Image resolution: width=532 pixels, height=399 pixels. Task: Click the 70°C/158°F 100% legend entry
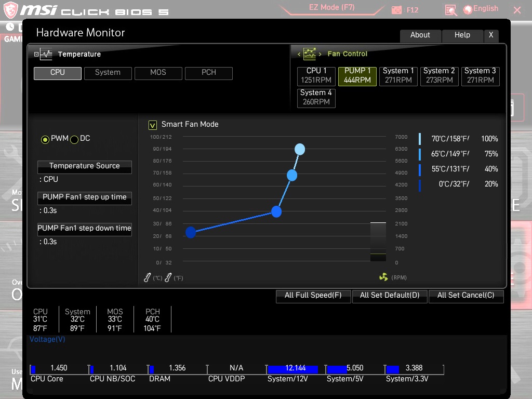(458, 139)
